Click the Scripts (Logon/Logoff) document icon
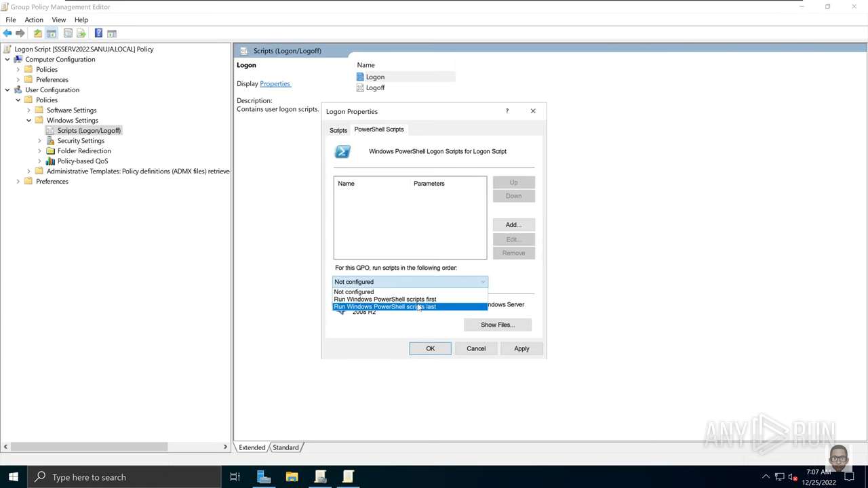Image resolution: width=868 pixels, height=488 pixels. click(50, 130)
